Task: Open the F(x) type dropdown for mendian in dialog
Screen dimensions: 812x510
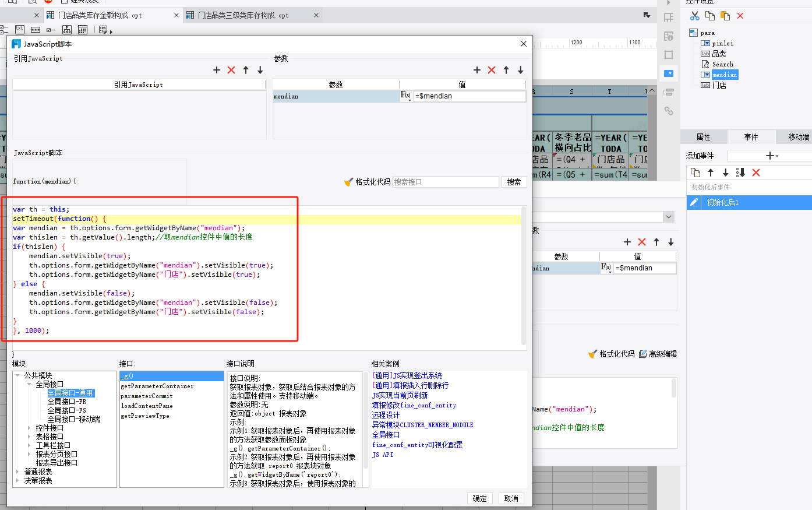Action: pyautogui.click(x=406, y=96)
